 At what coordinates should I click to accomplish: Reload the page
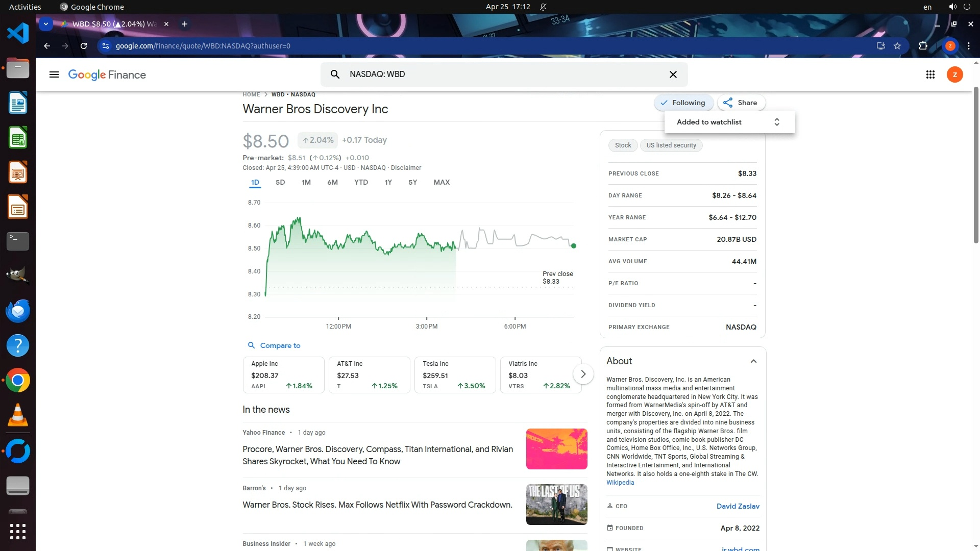click(x=84, y=46)
